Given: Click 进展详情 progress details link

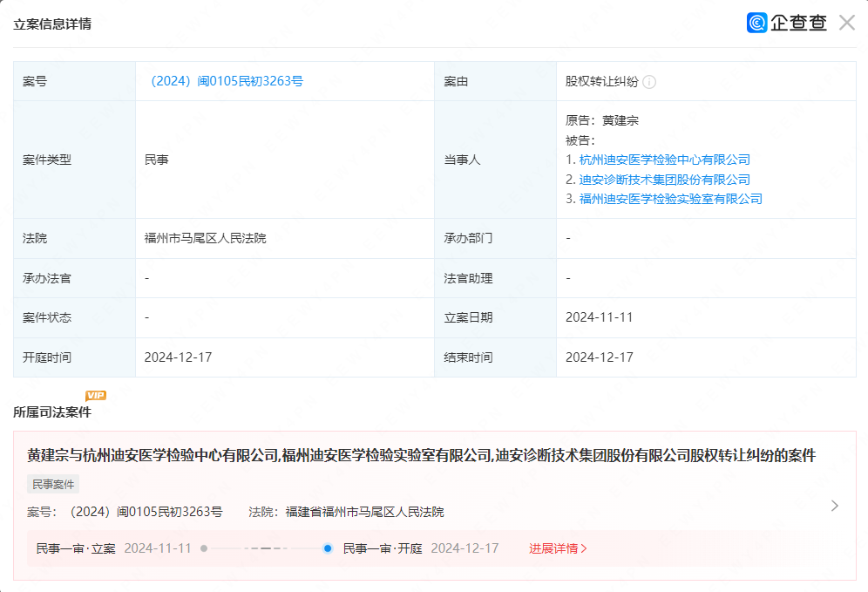Looking at the screenshot, I should [x=558, y=548].
